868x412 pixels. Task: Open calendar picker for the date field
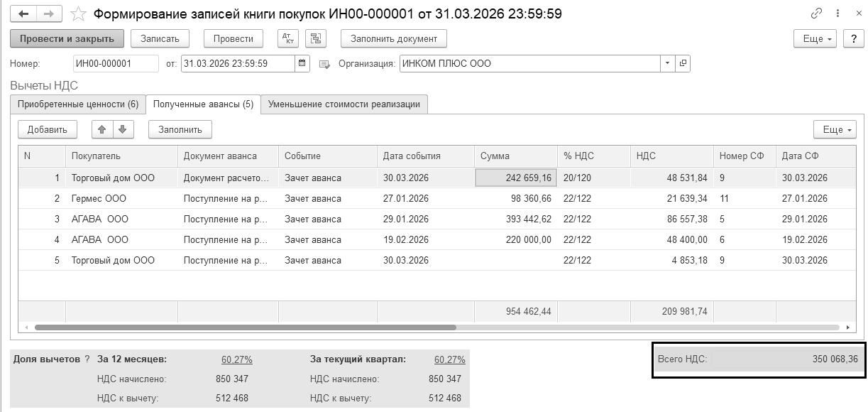[303, 63]
